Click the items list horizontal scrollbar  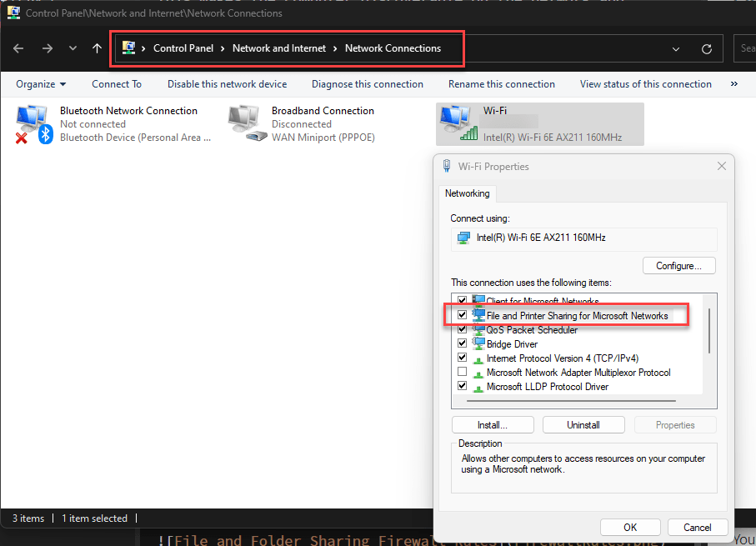(571, 400)
